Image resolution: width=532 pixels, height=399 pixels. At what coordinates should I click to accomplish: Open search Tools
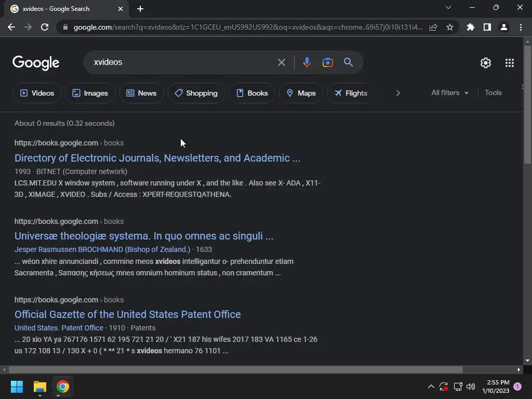pyautogui.click(x=493, y=92)
